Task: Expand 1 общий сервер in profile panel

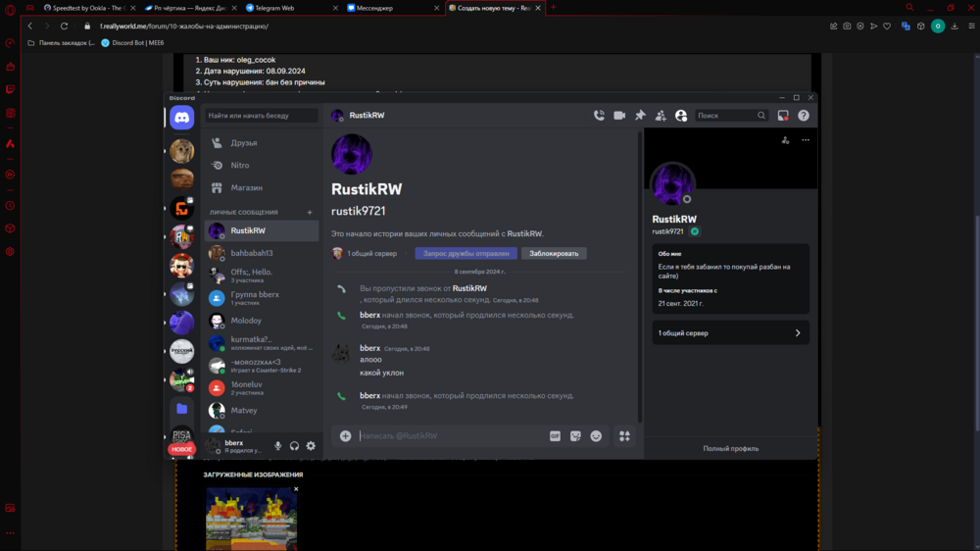Action: (x=731, y=332)
